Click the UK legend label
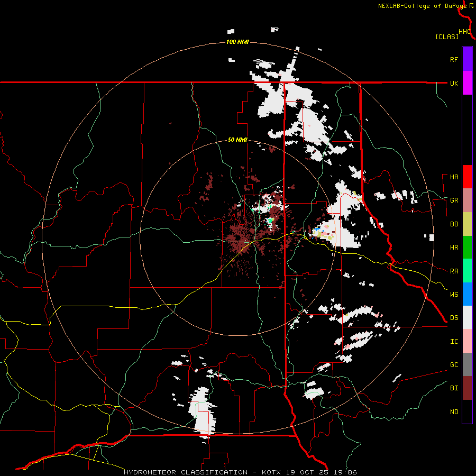 (454, 83)
